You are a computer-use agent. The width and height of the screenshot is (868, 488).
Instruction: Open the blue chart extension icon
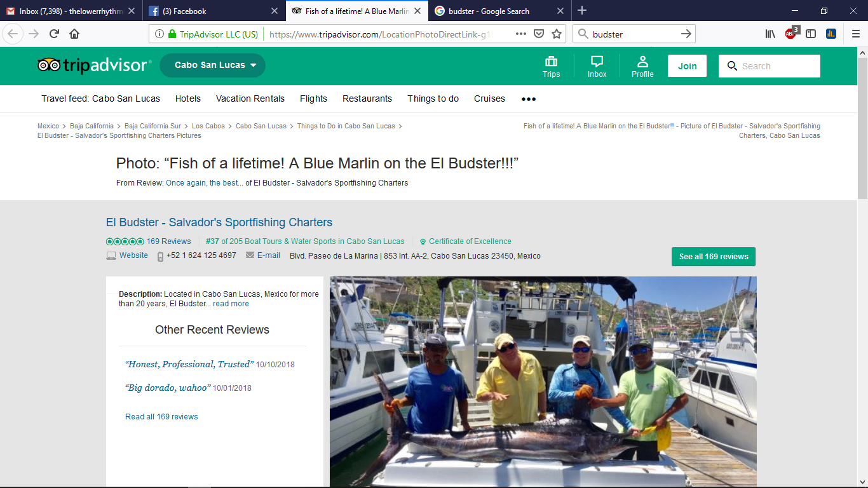pos(831,34)
